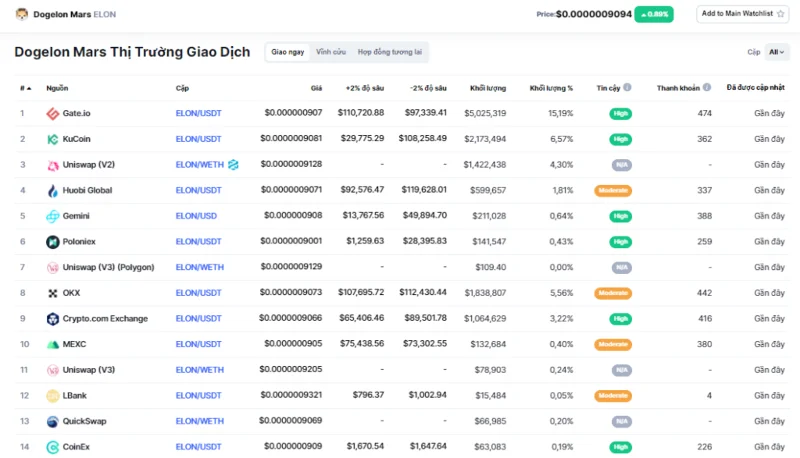Click the KuCoin exchange logo

tap(53, 139)
